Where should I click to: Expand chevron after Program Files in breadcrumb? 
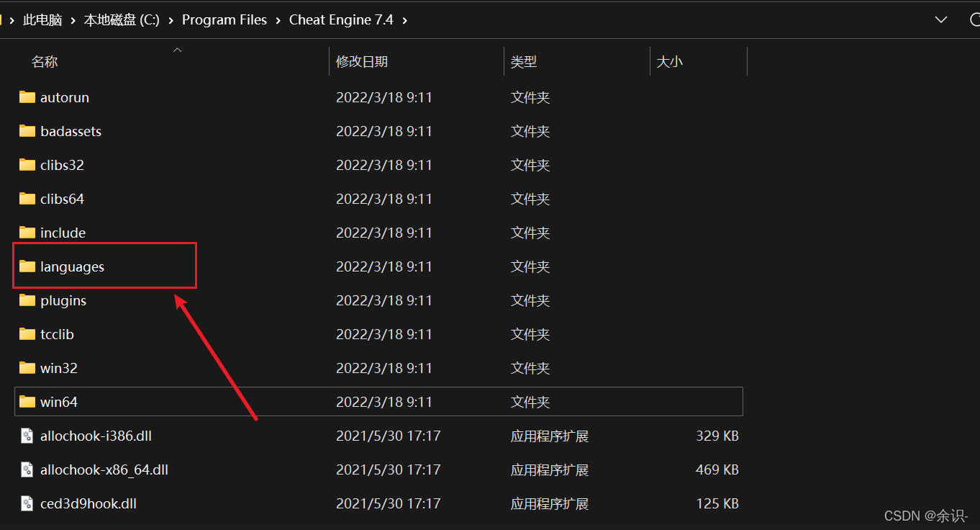278,20
